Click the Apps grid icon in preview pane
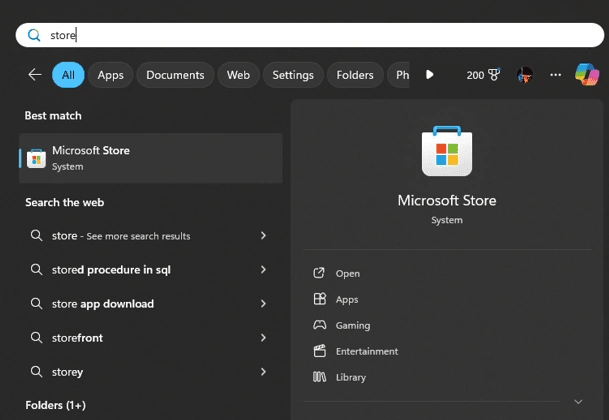Image resolution: width=609 pixels, height=420 pixels. pos(320,299)
